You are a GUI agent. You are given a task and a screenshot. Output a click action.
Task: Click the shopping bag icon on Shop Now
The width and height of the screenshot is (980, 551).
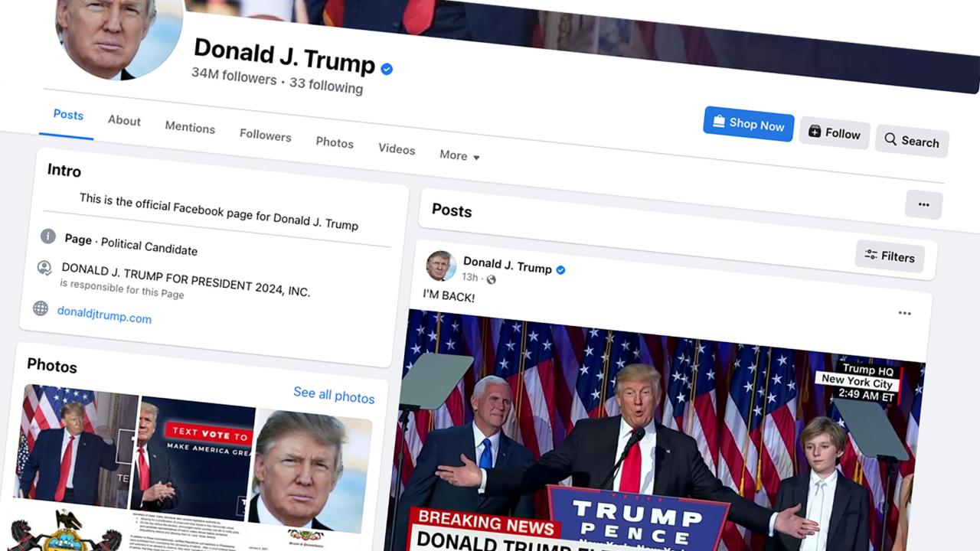pos(718,122)
